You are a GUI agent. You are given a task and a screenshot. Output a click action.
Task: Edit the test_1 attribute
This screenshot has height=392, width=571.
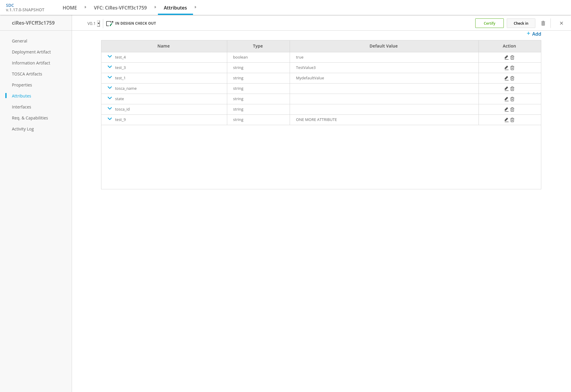506,78
